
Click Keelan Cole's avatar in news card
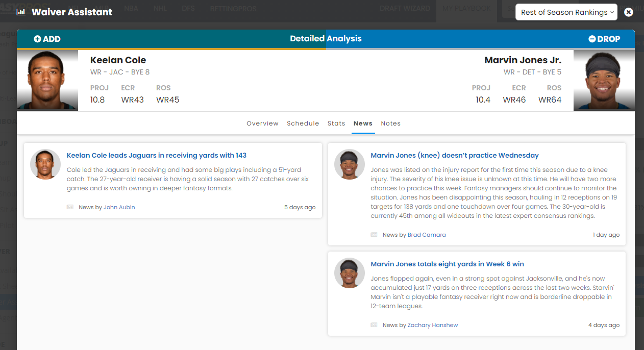45,164
